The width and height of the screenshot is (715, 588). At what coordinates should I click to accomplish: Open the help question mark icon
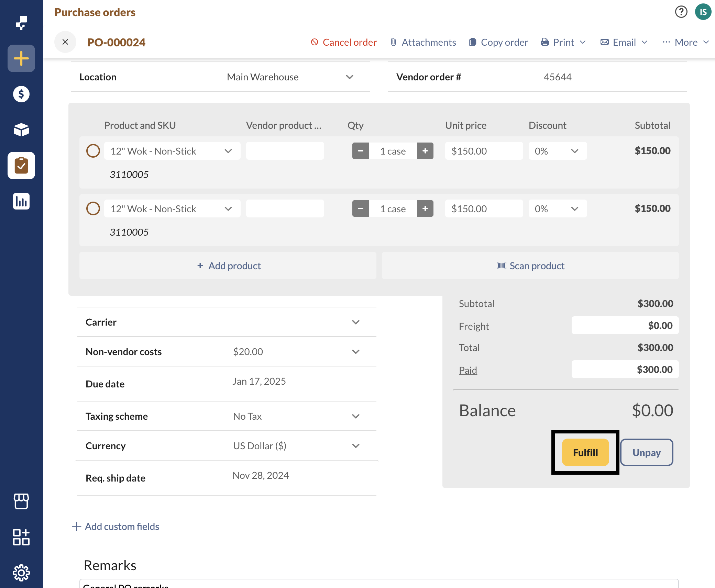tap(681, 12)
